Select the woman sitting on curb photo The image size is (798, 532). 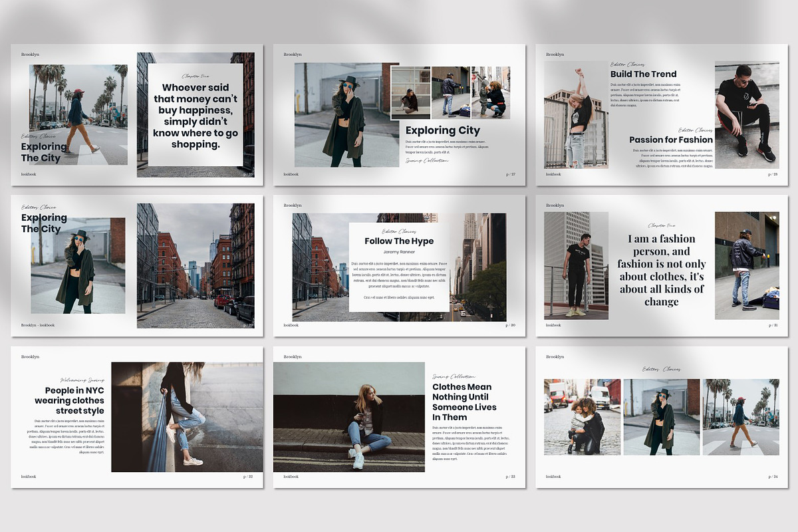[348, 417]
